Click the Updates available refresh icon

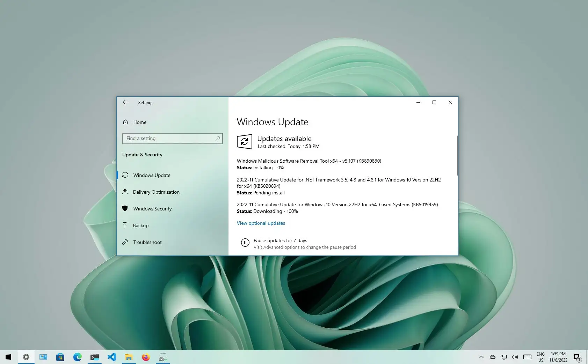coord(245,142)
